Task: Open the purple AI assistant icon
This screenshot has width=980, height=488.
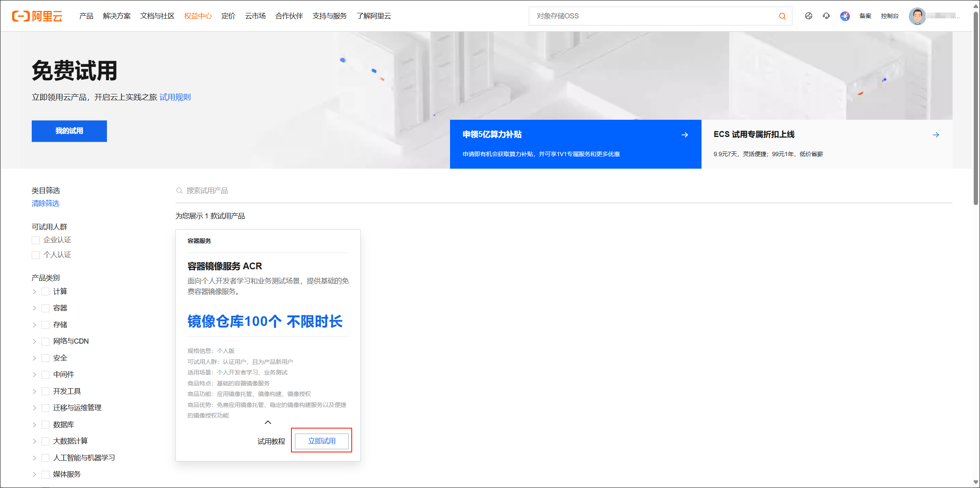Action: pos(845,16)
